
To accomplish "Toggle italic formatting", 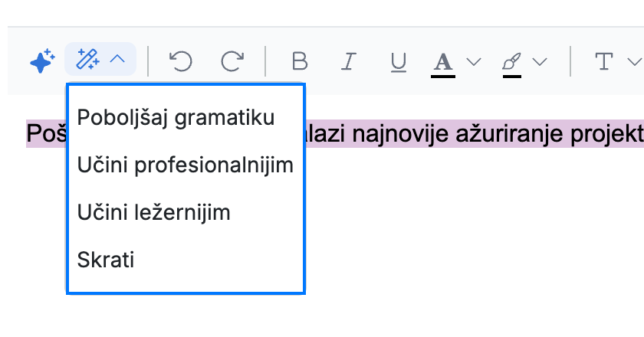I will point(349,61).
